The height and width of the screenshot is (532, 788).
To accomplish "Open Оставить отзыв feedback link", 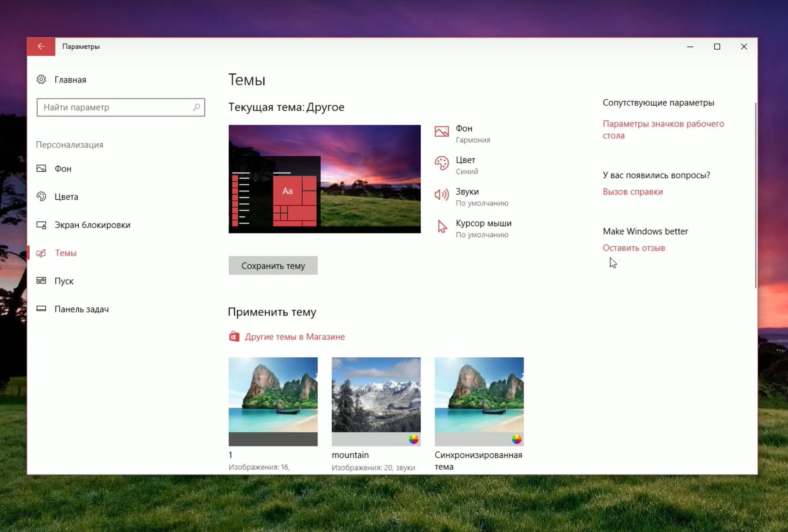I will click(x=634, y=248).
